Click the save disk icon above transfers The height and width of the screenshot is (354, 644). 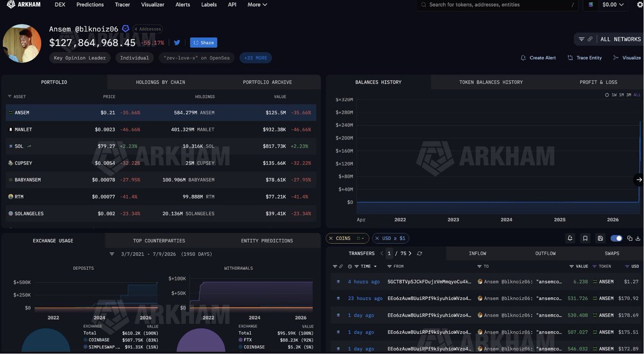(600, 238)
